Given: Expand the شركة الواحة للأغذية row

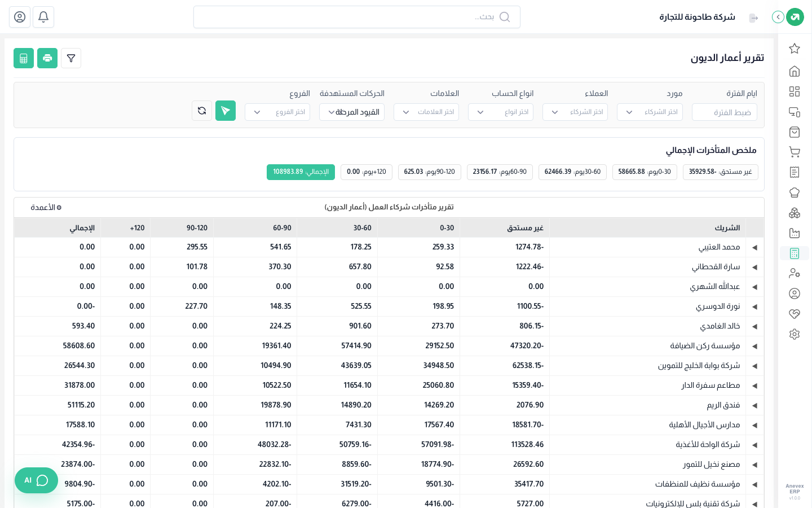Looking at the screenshot, I should (754, 445).
